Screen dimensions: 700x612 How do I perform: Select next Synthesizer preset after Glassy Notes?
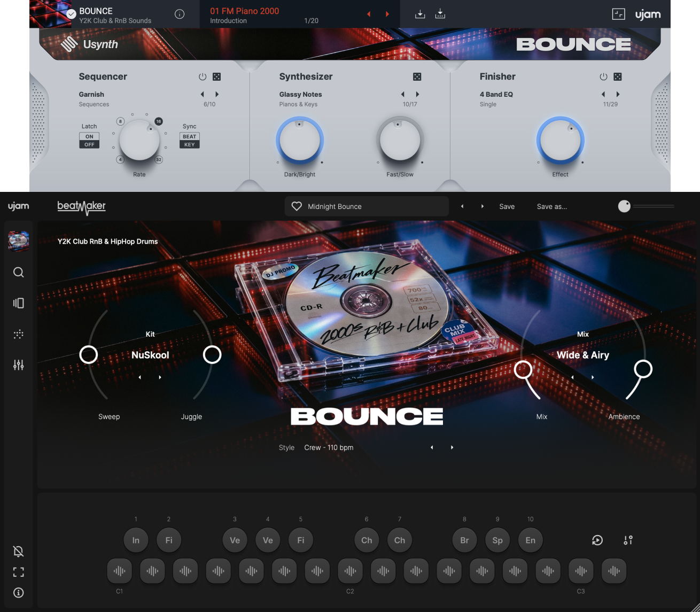(417, 94)
